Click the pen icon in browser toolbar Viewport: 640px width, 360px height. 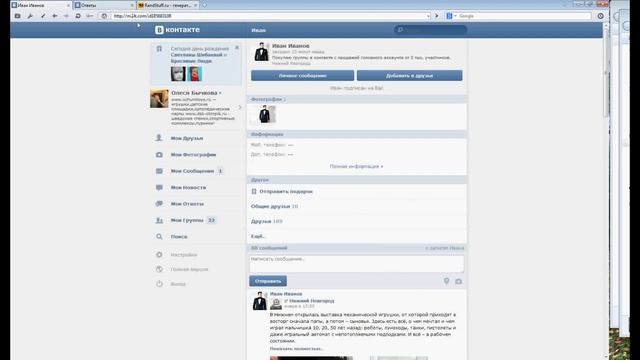(x=43, y=16)
